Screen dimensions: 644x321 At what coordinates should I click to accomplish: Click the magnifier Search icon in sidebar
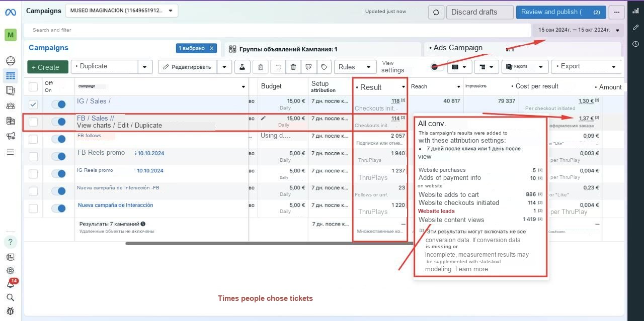point(11,297)
